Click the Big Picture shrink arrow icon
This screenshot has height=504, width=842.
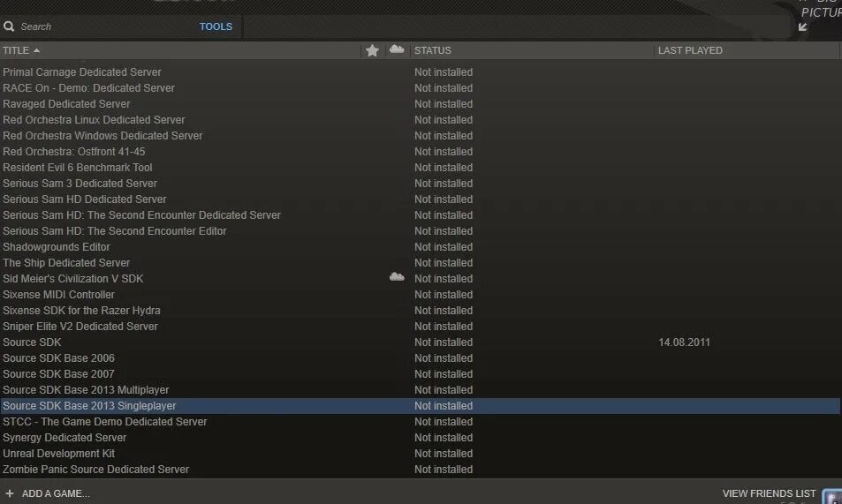click(803, 26)
